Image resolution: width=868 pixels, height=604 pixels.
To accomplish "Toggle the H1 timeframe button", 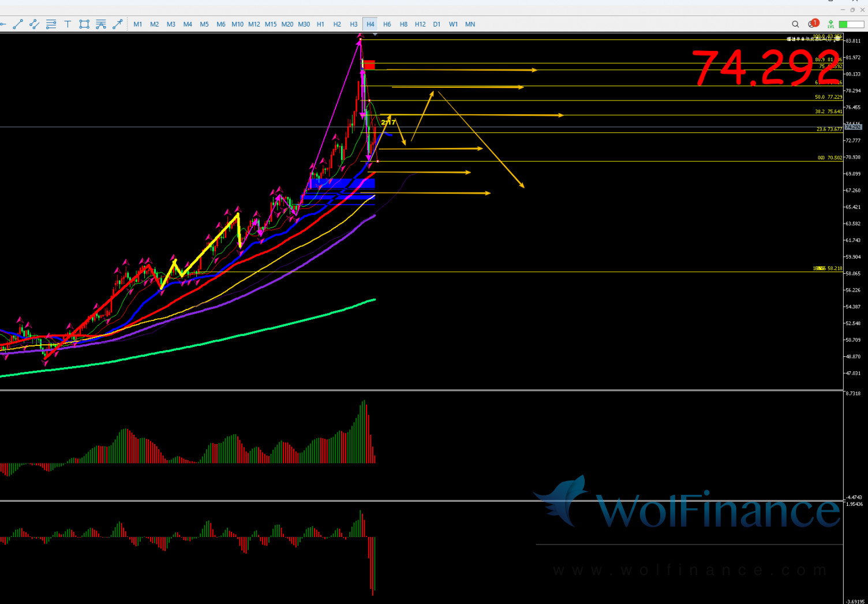I will coord(320,24).
